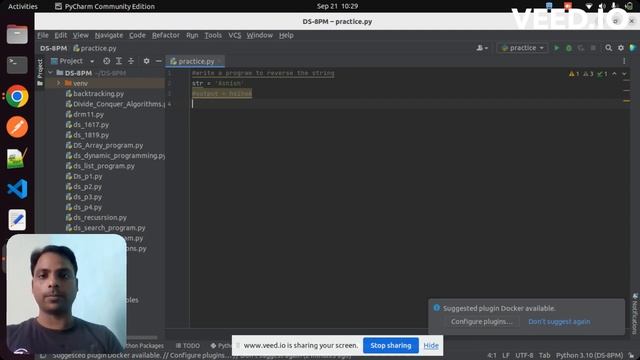The height and width of the screenshot is (360, 640).
Task: Open the Run menu
Action: 192,36
